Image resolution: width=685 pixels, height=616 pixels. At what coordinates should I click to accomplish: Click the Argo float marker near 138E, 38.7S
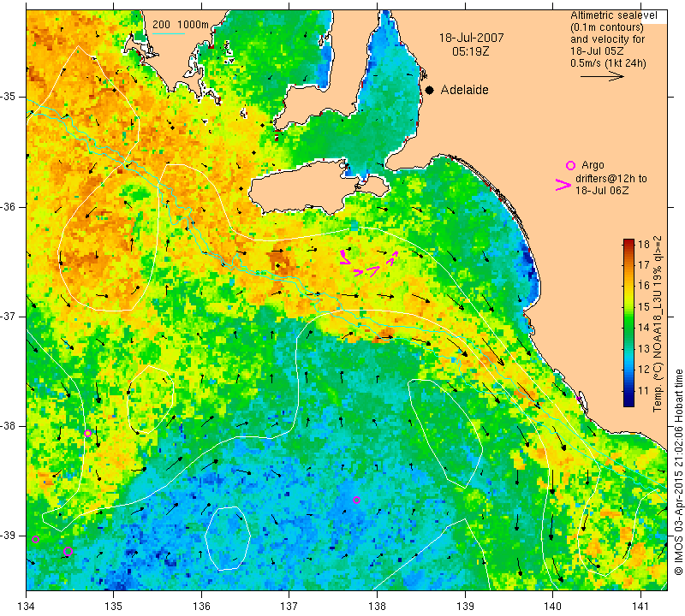point(356,500)
